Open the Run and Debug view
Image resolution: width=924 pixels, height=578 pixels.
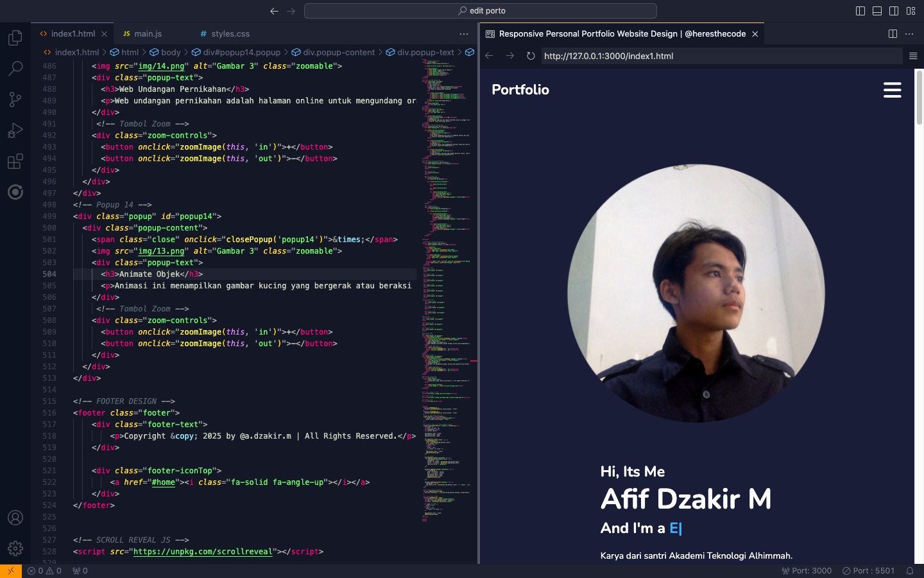(x=15, y=130)
